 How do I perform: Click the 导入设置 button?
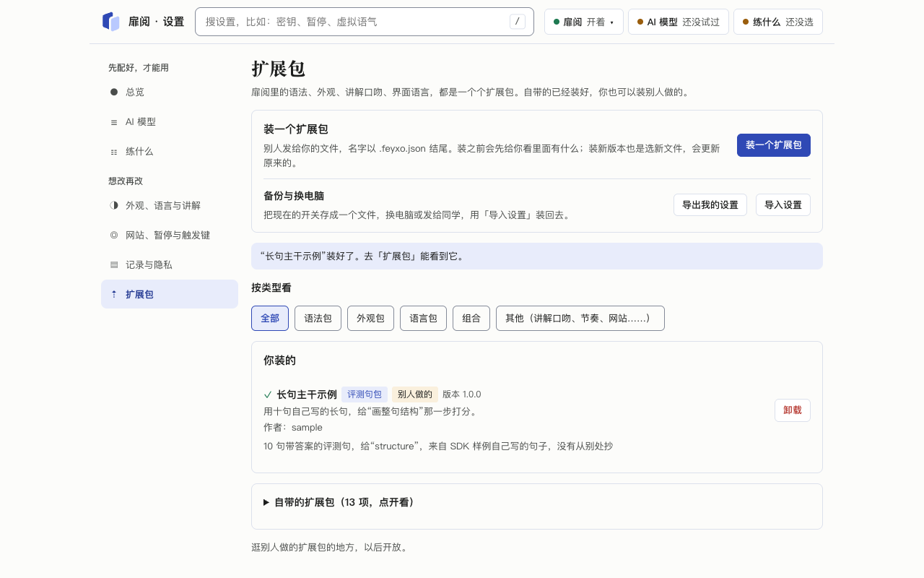coord(783,204)
